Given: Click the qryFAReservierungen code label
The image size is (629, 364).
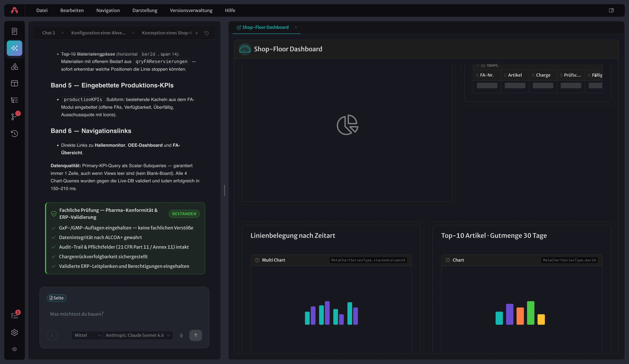Looking at the screenshot, I should click(161, 61).
